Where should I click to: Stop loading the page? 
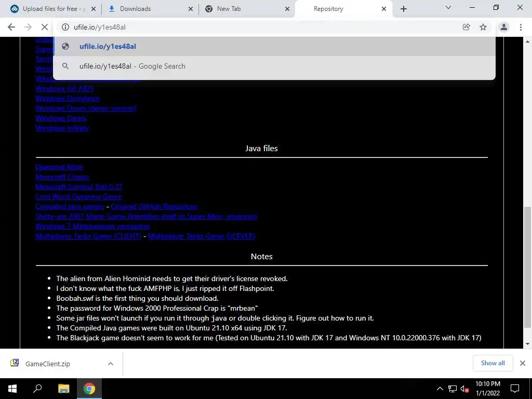pos(45,27)
